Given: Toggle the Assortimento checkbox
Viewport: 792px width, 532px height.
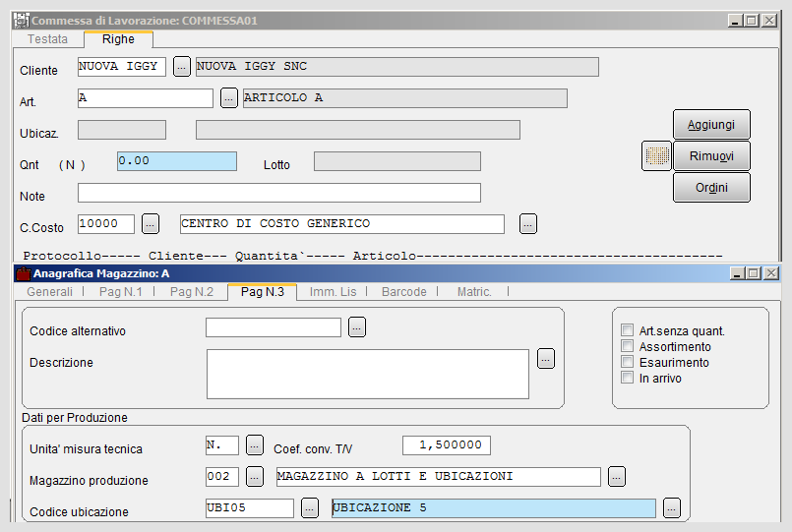Looking at the screenshot, I should pos(627,346).
